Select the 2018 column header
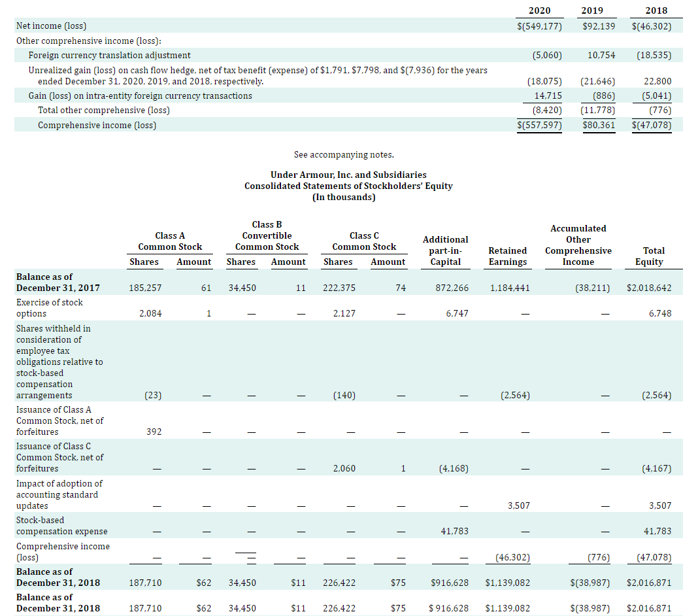Image resolution: width=698 pixels, height=616 pixels. tap(656, 10)
